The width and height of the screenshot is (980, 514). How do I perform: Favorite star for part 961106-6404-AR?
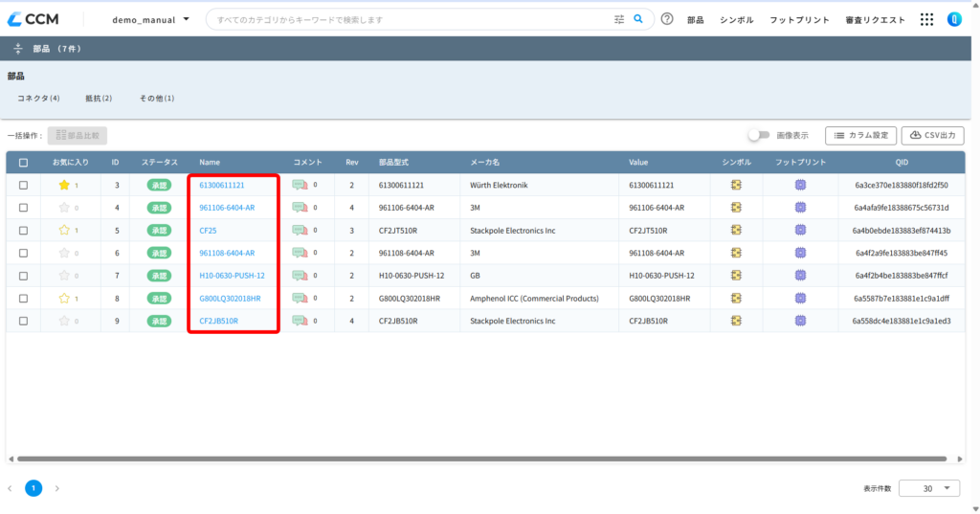64,208
